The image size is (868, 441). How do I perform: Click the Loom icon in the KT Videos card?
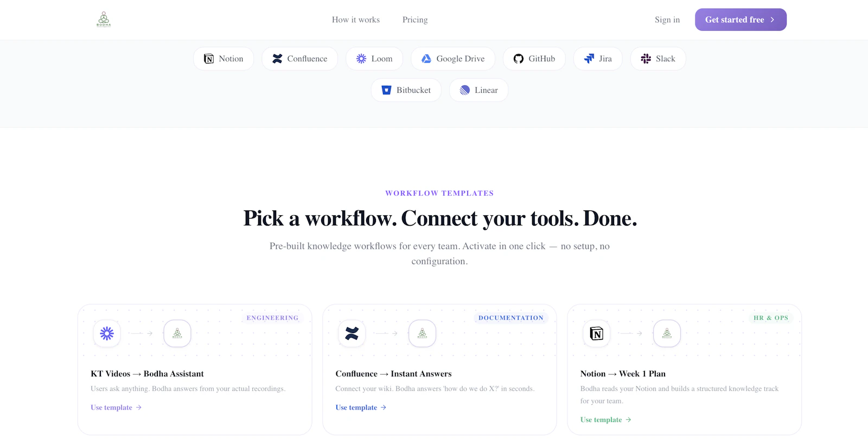pyautogui.click(x=107, y=333)
